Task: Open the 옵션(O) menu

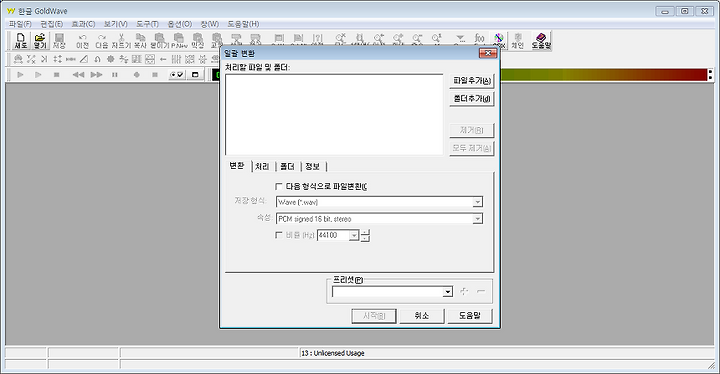Action: pos(180,24)
